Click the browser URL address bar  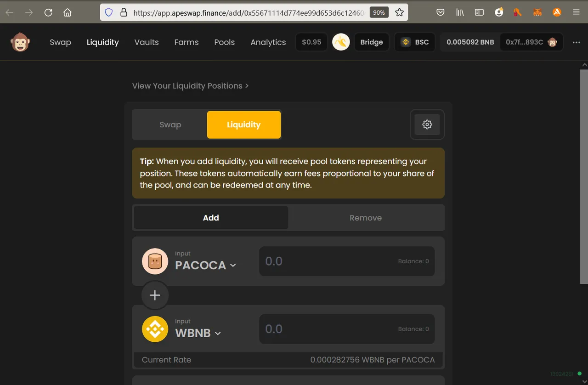click(248, 12)
